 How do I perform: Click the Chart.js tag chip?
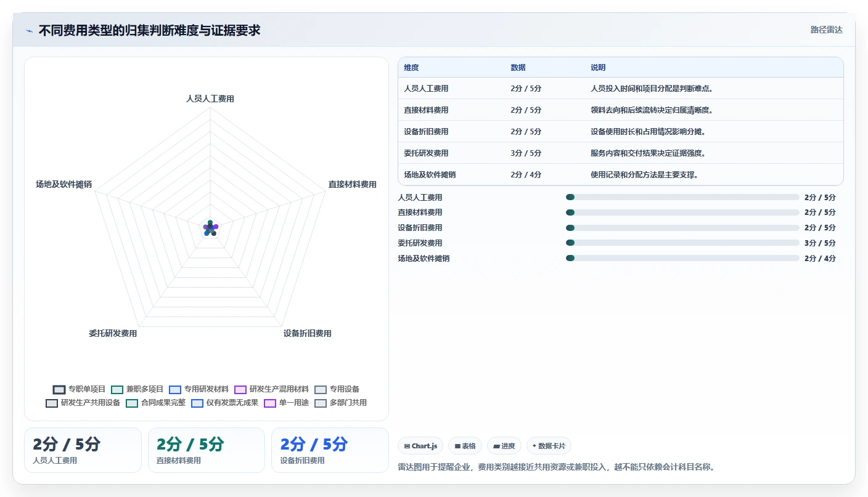[x=420, y=446]
